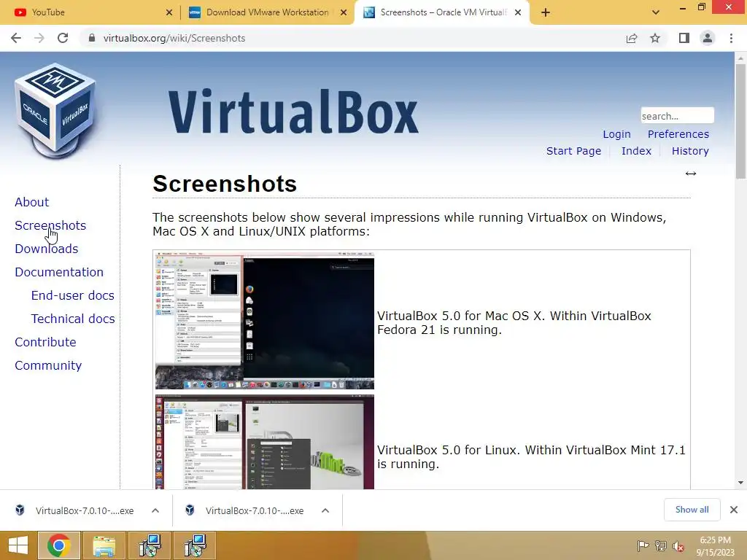Open About in sidebar
Viewport: 747px width, 560px height.
click(32, 202)
